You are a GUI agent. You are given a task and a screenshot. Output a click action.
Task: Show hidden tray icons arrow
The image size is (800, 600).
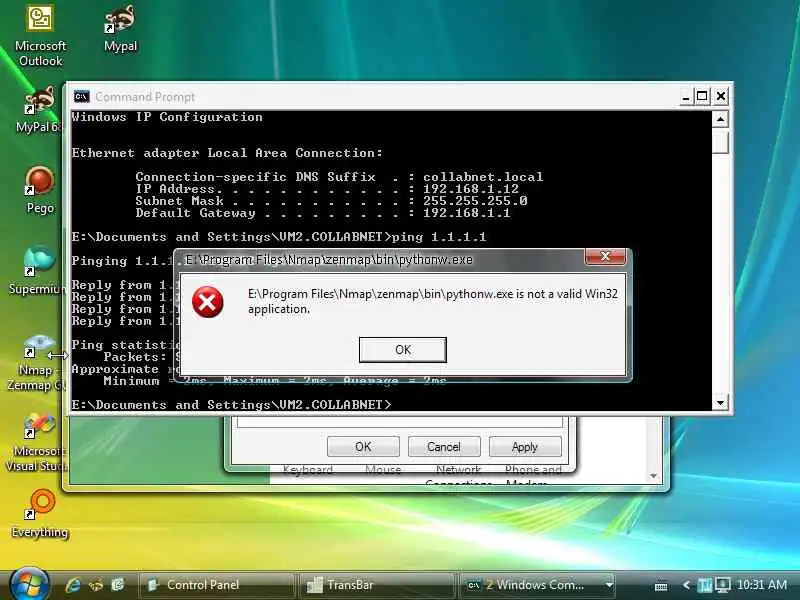pyautogui.click(x=686, y=585)
